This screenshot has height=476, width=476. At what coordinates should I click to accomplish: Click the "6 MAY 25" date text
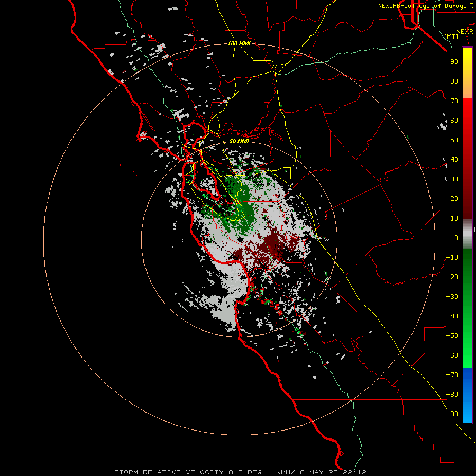tap(319, 472)
